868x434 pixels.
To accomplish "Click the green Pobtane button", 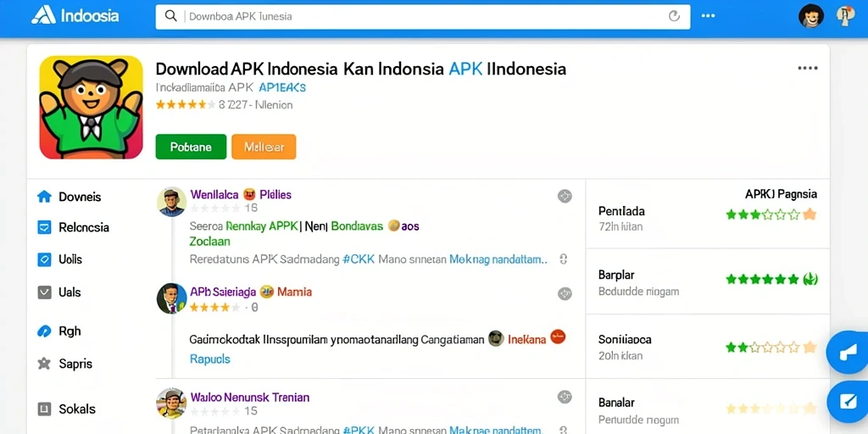I will [191, 147].
